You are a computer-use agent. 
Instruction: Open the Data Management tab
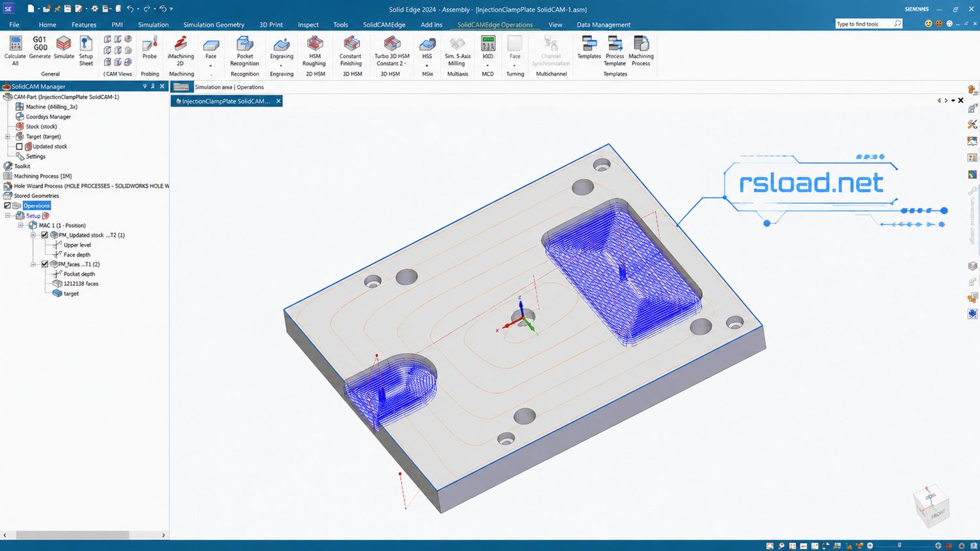[604, 25]
